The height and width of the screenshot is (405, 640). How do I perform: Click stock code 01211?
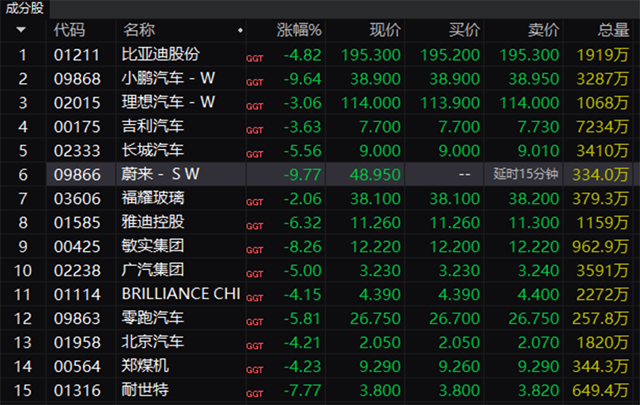point(77,55)
